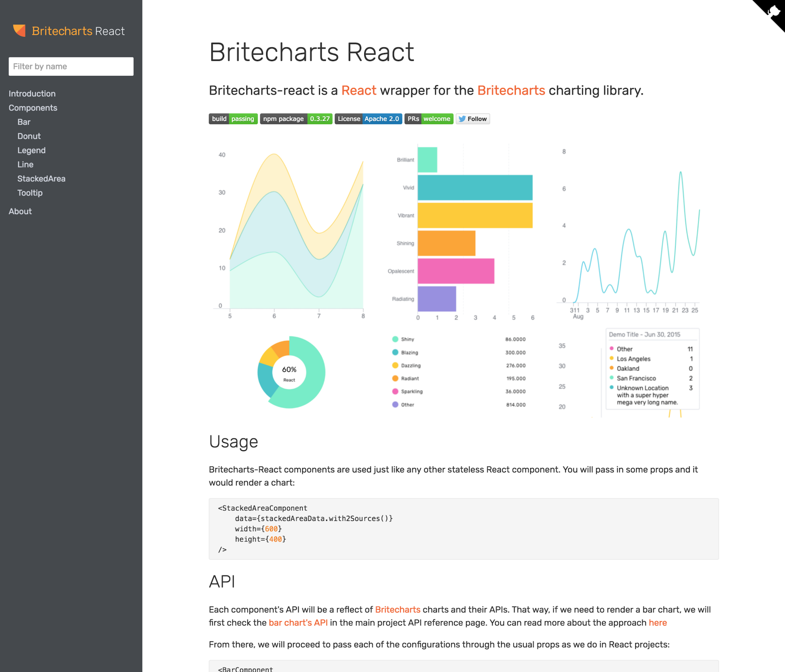
Task: Click the build passing badge
Action: coord(233,119)
